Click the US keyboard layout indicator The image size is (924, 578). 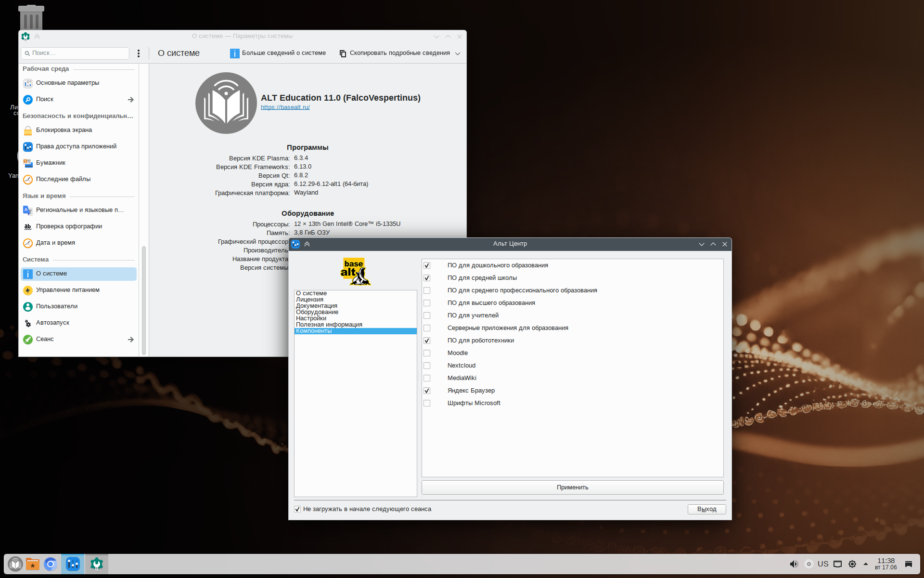pyautogui.click(x=823, y=564)
